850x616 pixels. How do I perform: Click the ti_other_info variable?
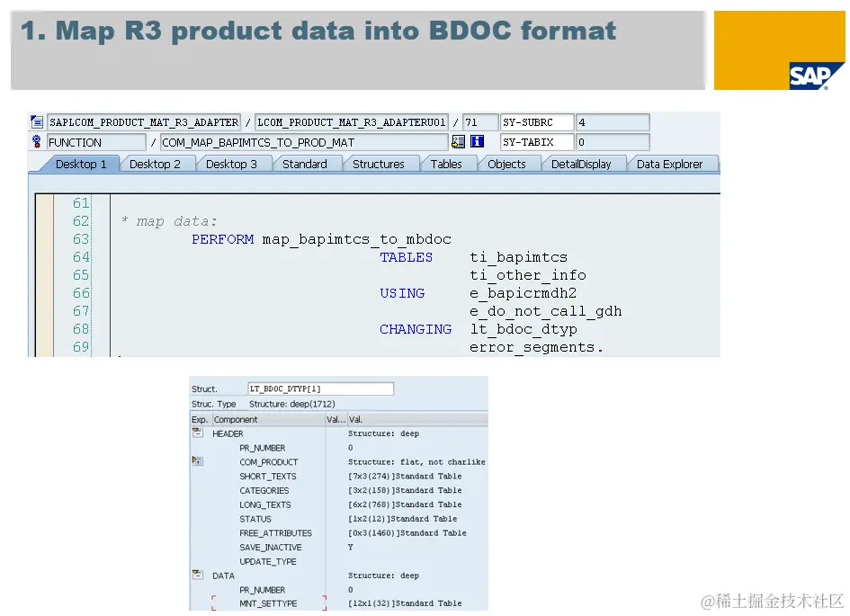(528, 275)
